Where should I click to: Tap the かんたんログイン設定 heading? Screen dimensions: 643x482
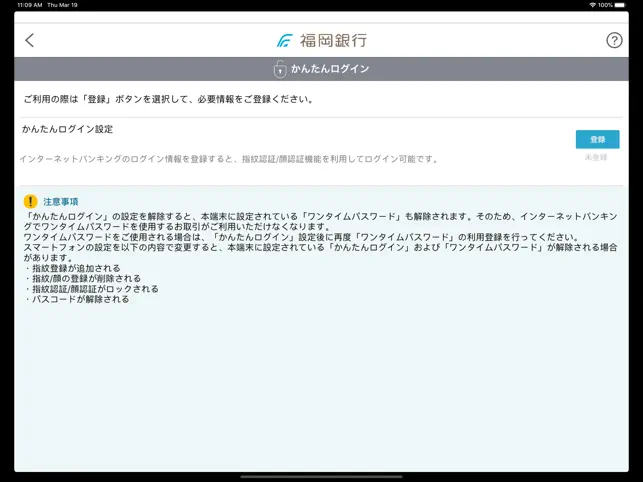pyautogui.click(x=68, y=129)
